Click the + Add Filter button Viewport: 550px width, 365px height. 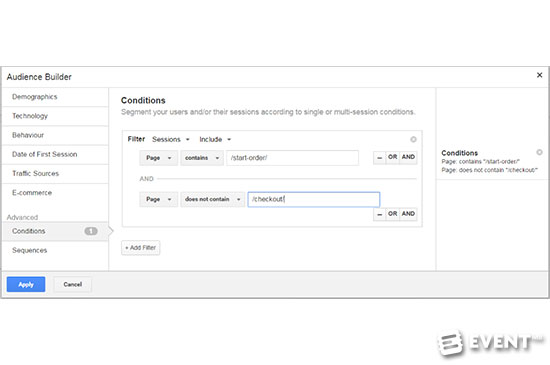tap(141, 248)
